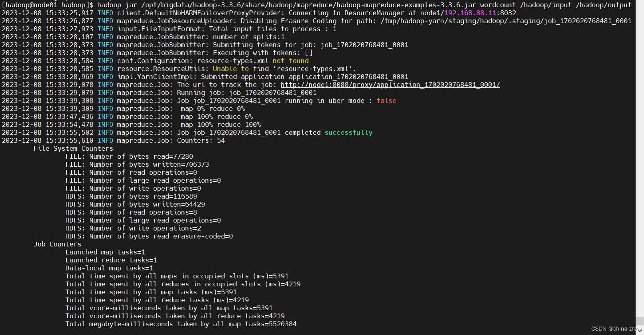This screenshot has height=335, width=644.
Task: Click 'Data-local map tasks=1'
Action: (109, 268)
